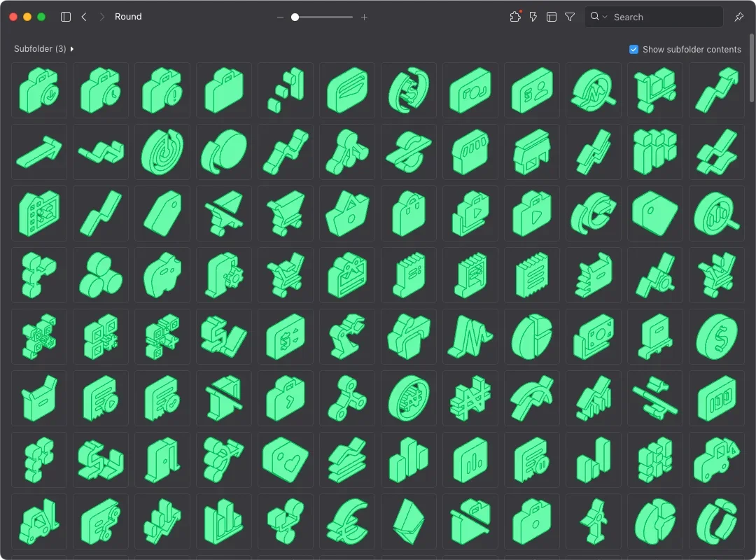756x560 pixels.
Task: Open the search options dropdown
Action: point(598,17)
